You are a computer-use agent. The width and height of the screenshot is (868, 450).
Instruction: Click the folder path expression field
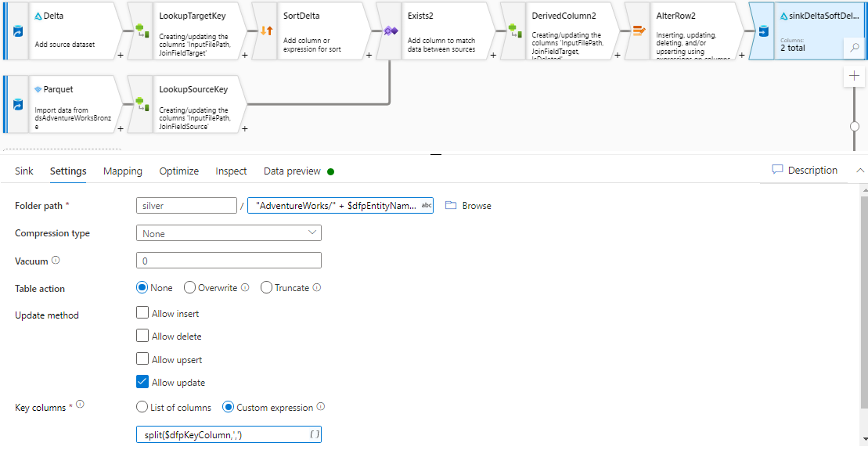pyautogui.click(x=340, y=205)
